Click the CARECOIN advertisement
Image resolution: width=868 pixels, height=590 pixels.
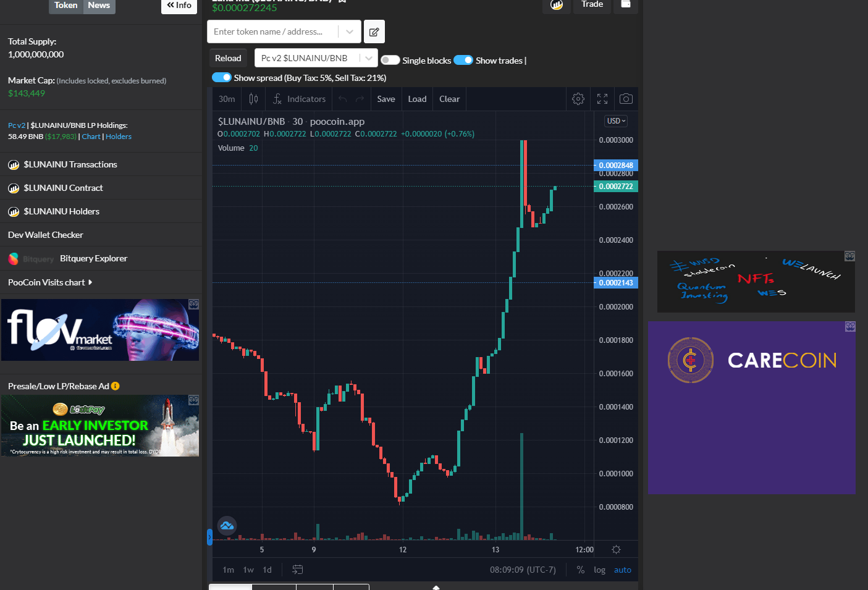pos(752,407)
